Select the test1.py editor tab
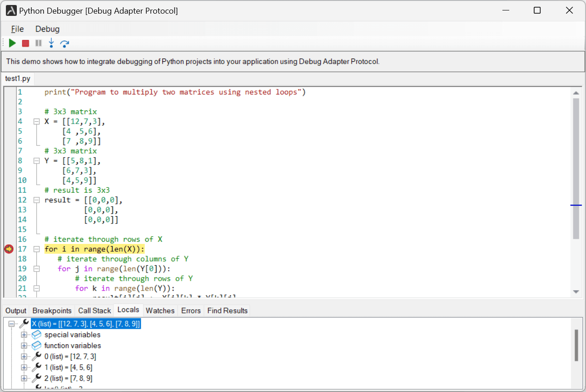This screenshot has width=586, height=392. click(18, 79)
